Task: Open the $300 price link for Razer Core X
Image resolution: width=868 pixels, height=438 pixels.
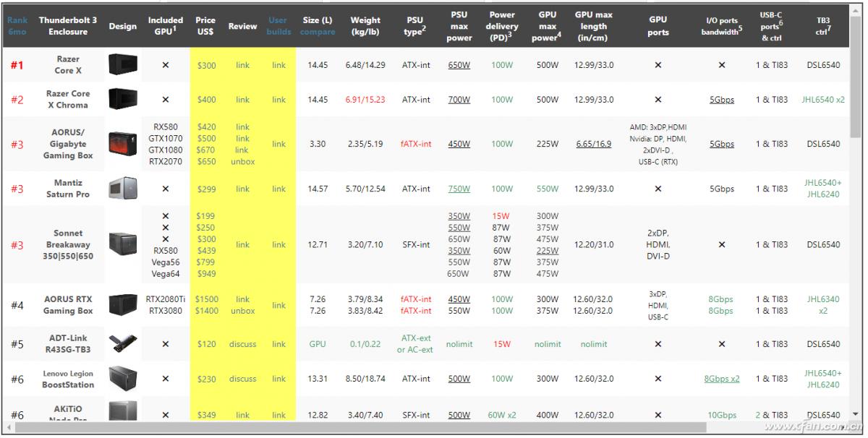Action: (x=206, y=65)
